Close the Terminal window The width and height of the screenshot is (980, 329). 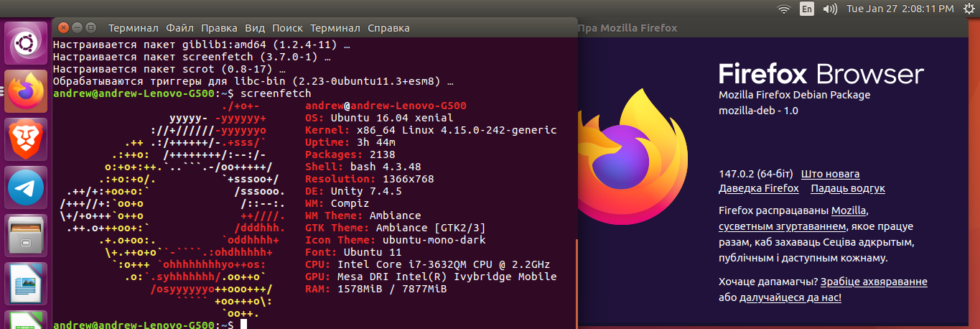click(x=63, y=27)
